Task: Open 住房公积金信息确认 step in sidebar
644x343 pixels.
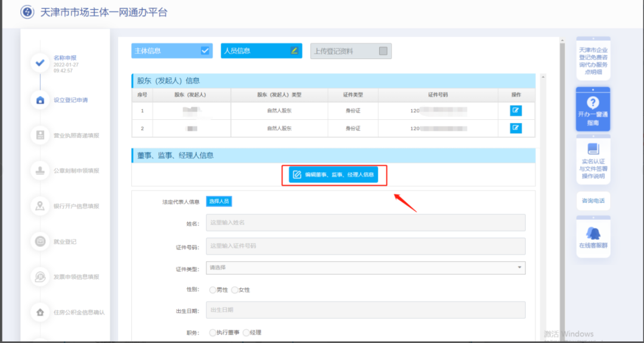Action: coord(79,313)
